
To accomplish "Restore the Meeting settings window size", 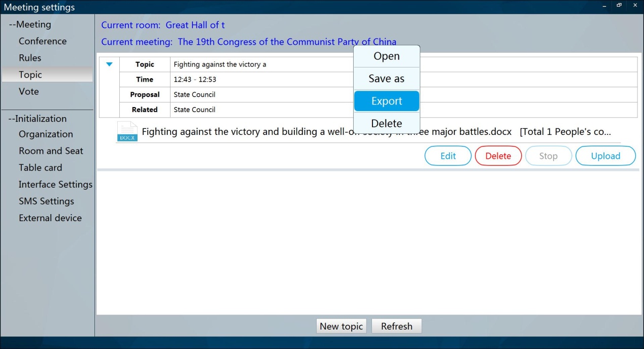I will click(619, 5).
